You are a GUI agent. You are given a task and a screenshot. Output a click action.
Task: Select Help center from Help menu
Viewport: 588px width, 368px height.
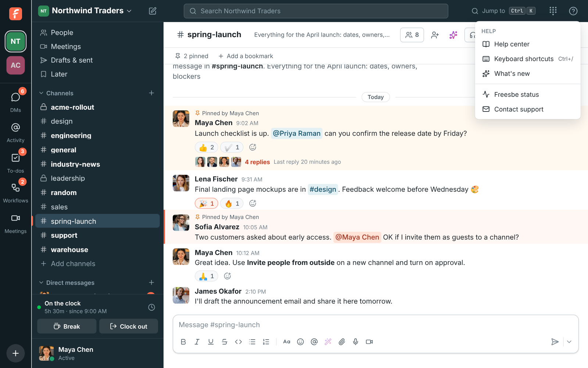click(x=528, y=44)
